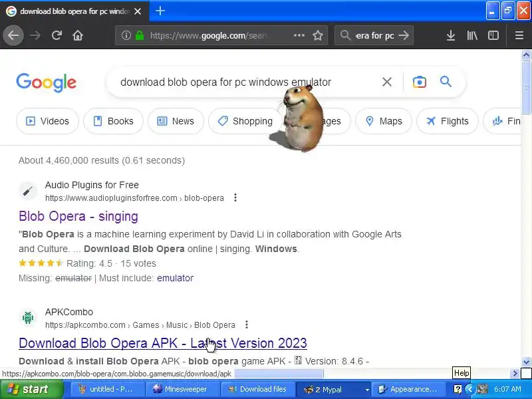The height and width of the screenshot is (399, 532).
Task: Filter results by News
Action: (176, 121)
